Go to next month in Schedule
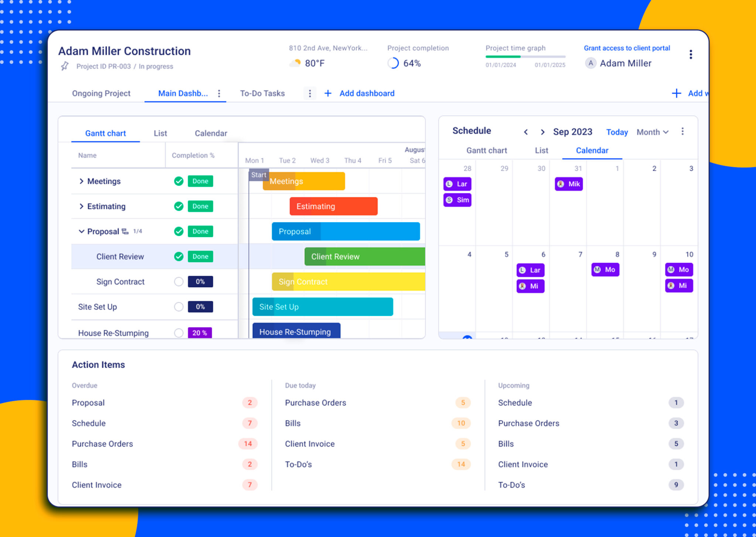This screenshot has width=756, height=537. (x=542, y=132)
